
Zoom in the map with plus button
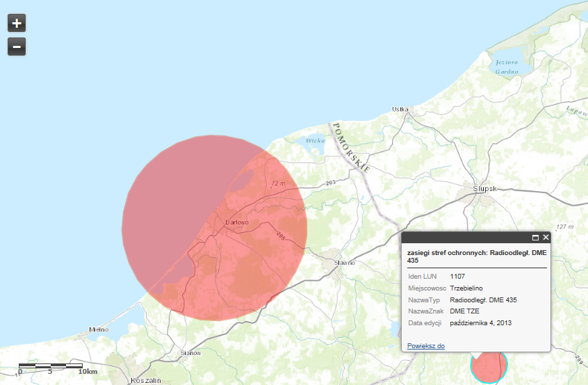coord(17,23)
